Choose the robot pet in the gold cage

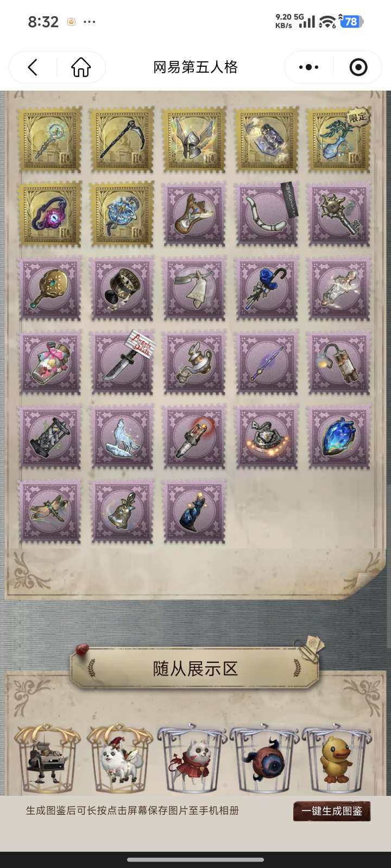pos(48,759)
